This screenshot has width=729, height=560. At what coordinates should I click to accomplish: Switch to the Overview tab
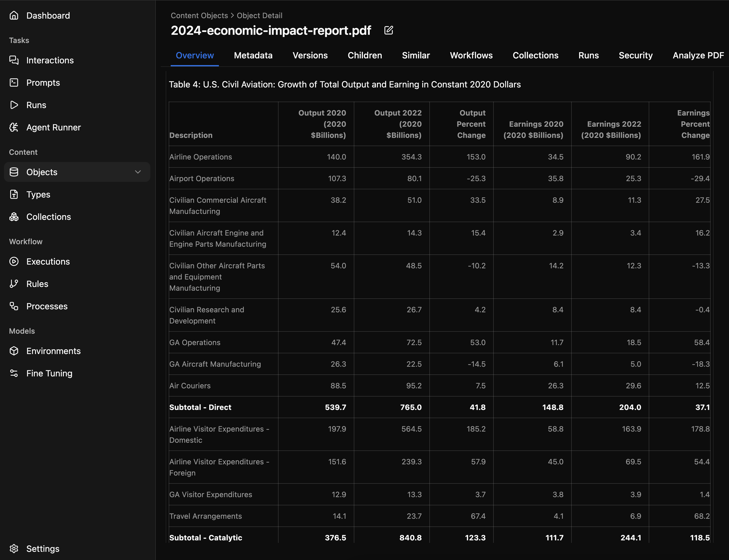[x=195, y=55]
